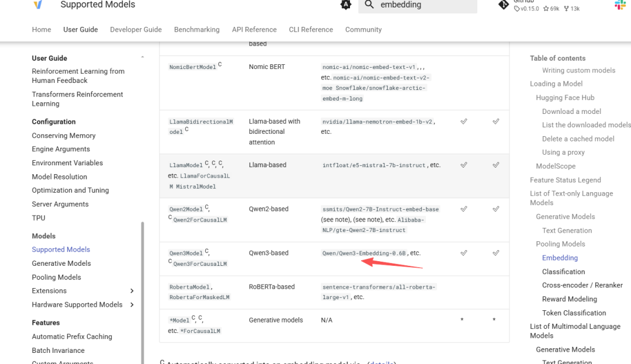631x364 pixels.
Task: Open Environment Variables page
Action: pyautogui.click(x=67, y=163)
